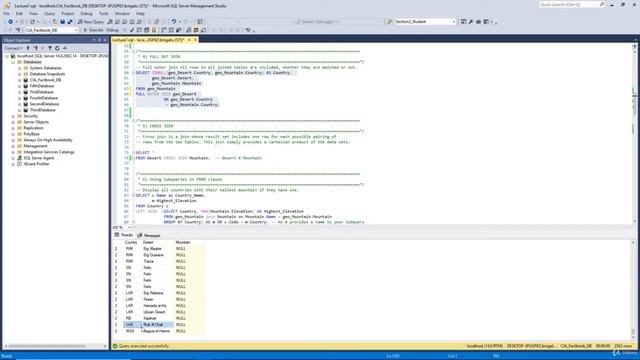Open the Edit menu
Image resolution: width=640 pixels, height=360 pixels.
[x=19, y=13]
